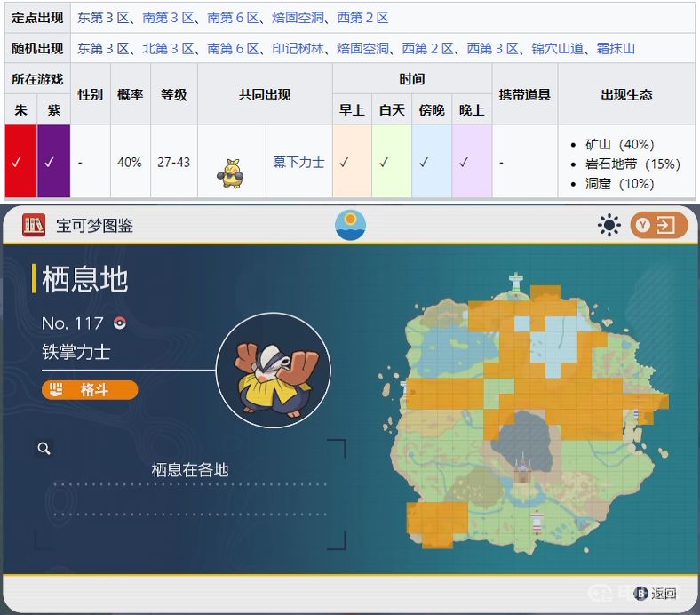Click the 格斗 fighting type badge

(x=90, y=389)
